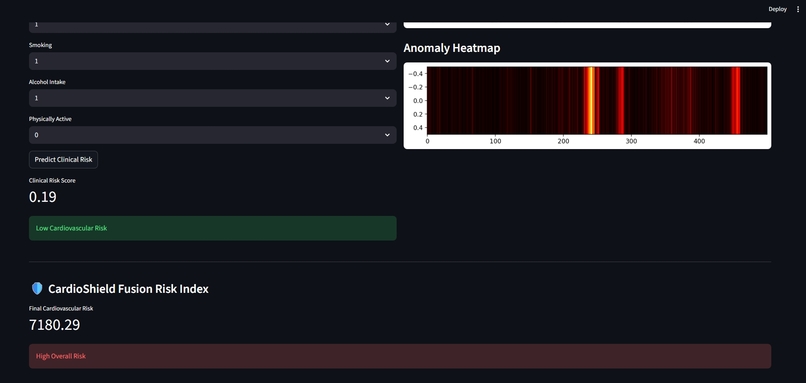Click the Predict Clinical Risk button
Viewport: 806px width, 383px height.
pos(63,159)
